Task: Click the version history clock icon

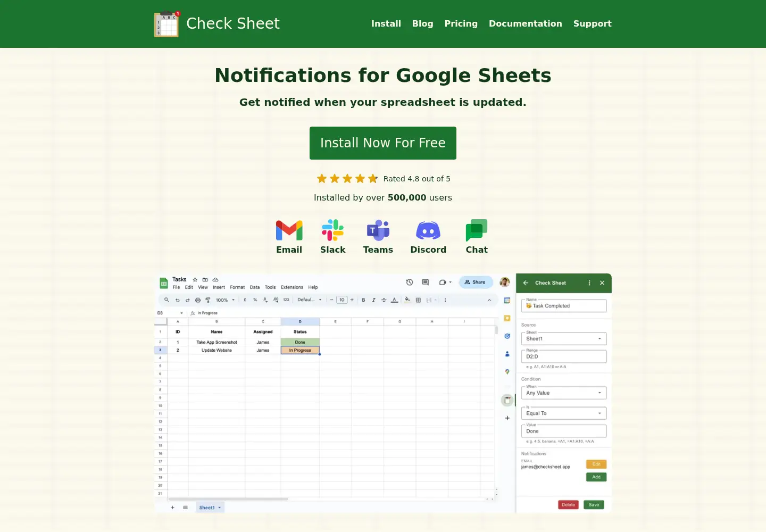Action: pos(410,282)
